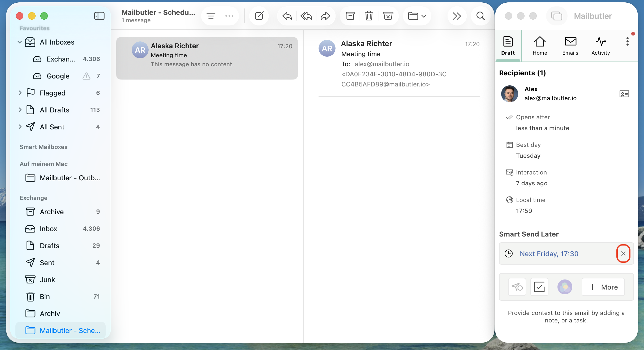The height and width of the screenshot is (350, 644).
Task: Reply all to the message
Action: pyautogui.click(x=306, y=16)
